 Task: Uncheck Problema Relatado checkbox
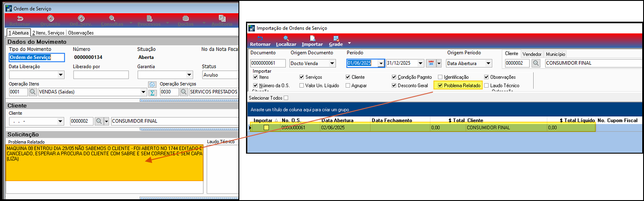pos(440,85)
